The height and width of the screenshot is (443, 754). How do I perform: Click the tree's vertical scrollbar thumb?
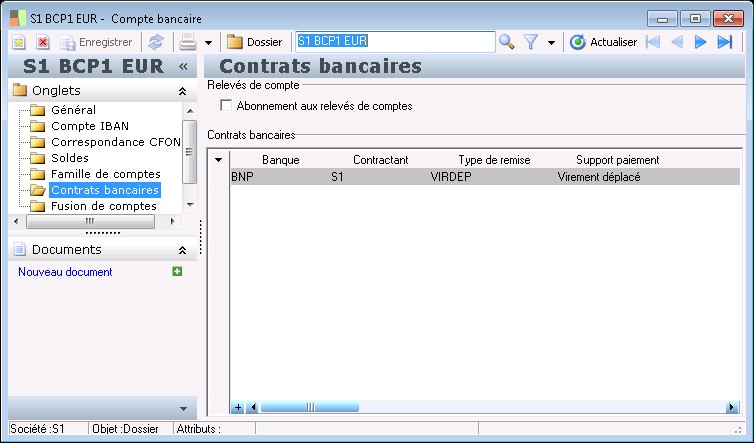(190, 152)
